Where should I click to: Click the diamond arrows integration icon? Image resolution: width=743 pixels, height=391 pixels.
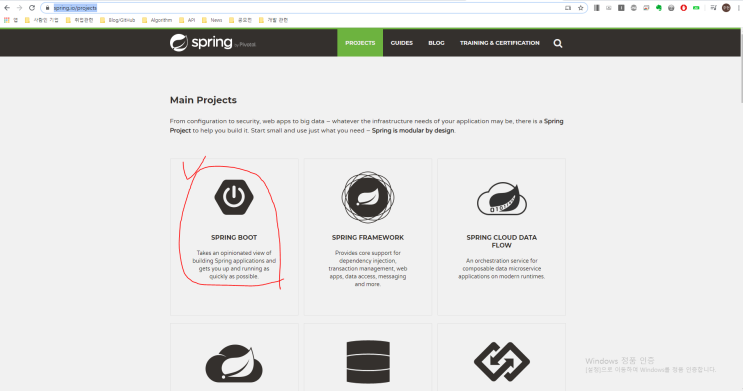(x=502, y=362)
